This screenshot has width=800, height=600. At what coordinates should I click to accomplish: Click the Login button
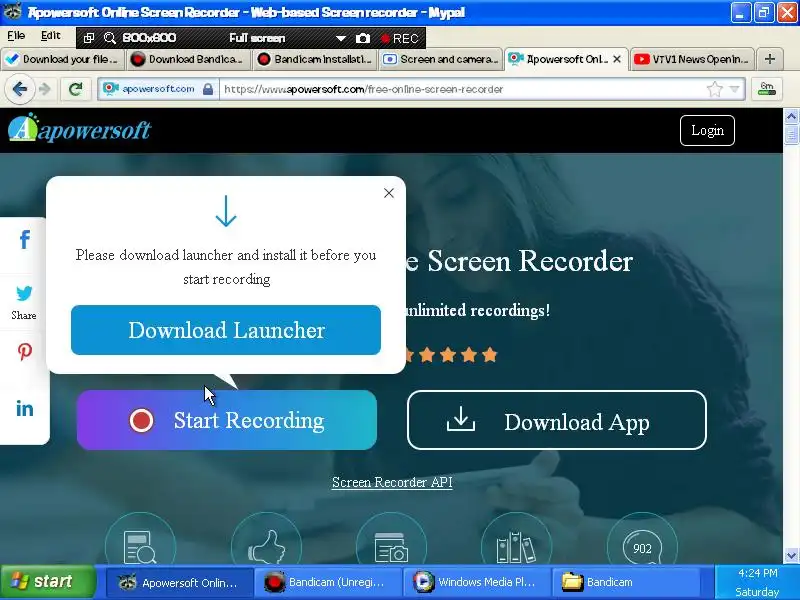[707, 131]
